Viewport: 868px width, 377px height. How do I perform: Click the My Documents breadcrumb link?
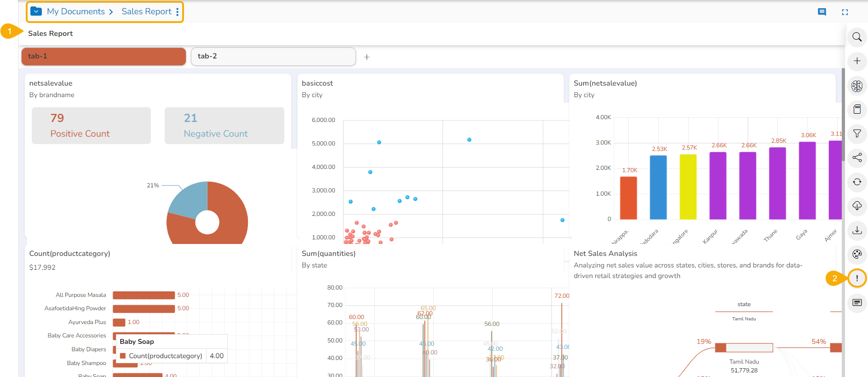(x=76, y=12)
